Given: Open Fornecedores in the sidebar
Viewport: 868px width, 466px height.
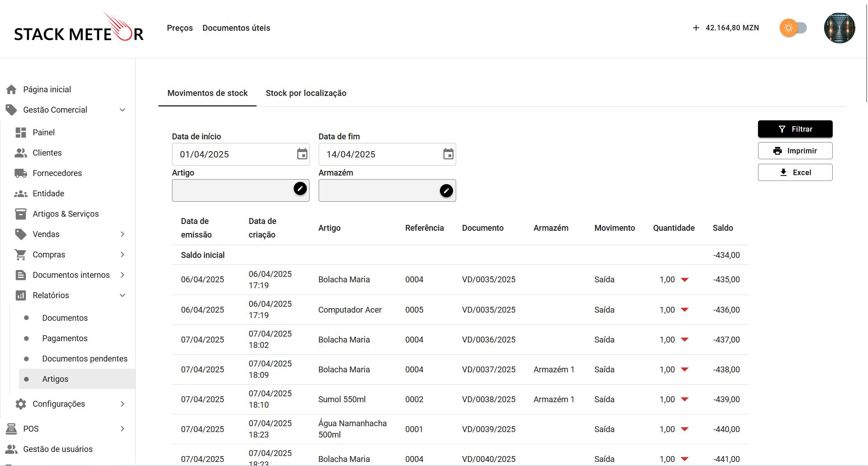Looking at the screenshot, I should (x=57, y=173).
